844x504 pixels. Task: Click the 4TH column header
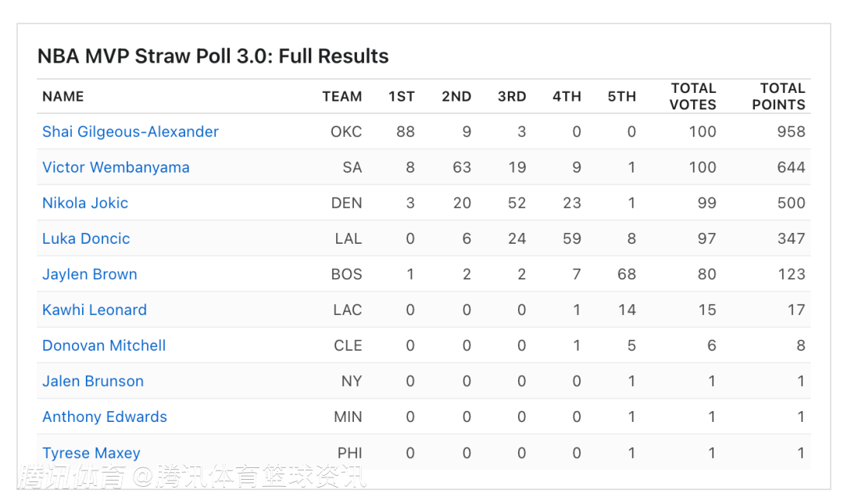click(567, 97)
